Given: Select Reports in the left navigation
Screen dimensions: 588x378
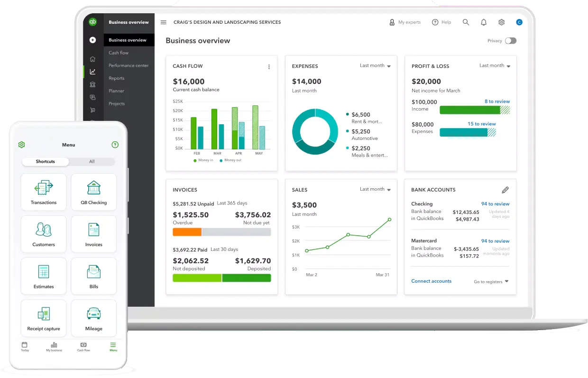Looking at the screenshot, I should coord(117,78).
